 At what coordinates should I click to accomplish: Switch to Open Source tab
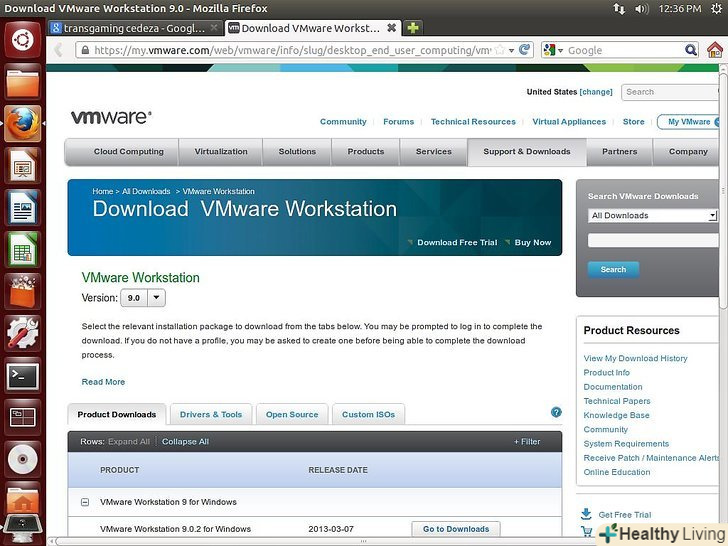pos(292,414)
